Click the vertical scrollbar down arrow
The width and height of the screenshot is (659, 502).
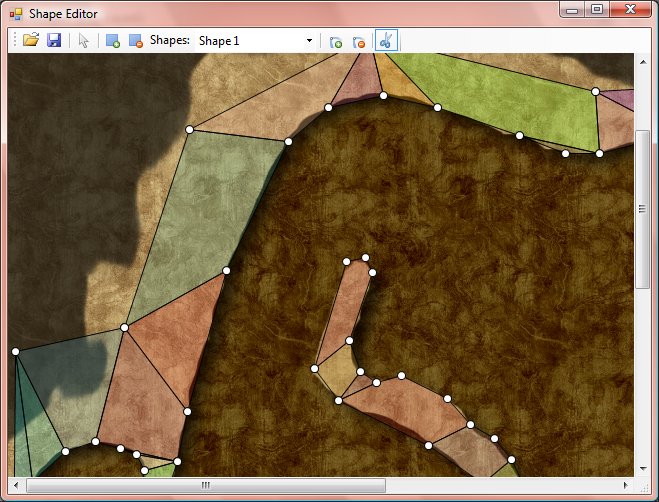coord(642,468)
